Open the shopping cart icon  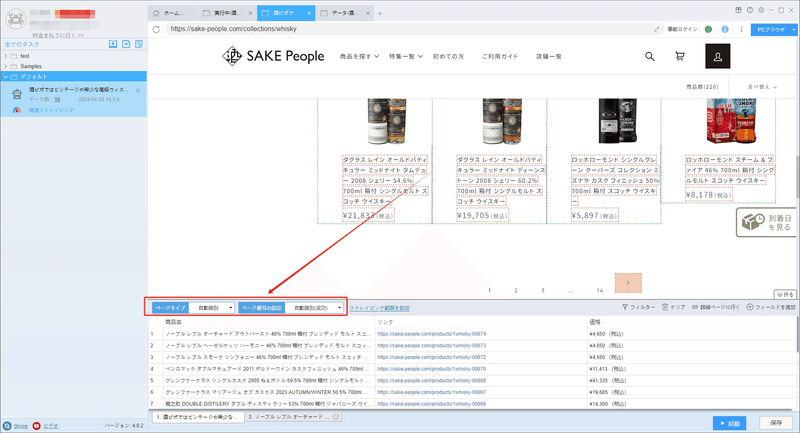coord(680,56)
